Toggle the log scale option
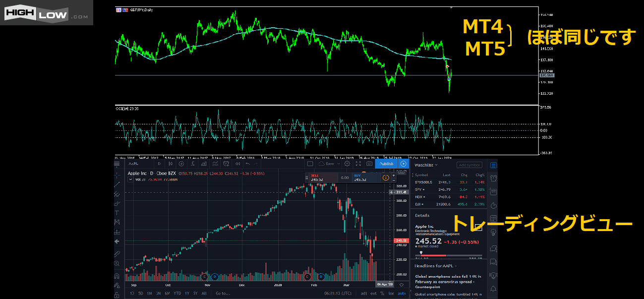 [391, 294]
